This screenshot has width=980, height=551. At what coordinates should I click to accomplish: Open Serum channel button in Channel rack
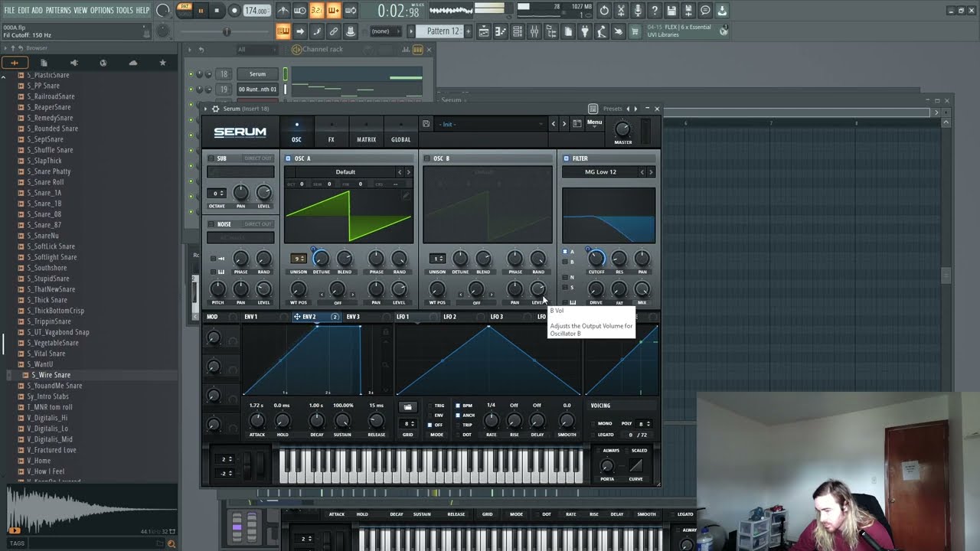(x=257, y=74)
